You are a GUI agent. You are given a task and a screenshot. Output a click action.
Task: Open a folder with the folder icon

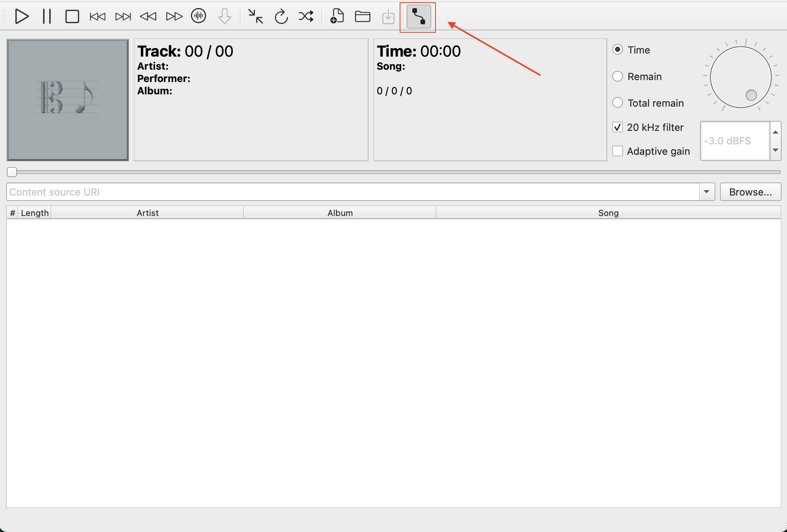pos(362,17)
